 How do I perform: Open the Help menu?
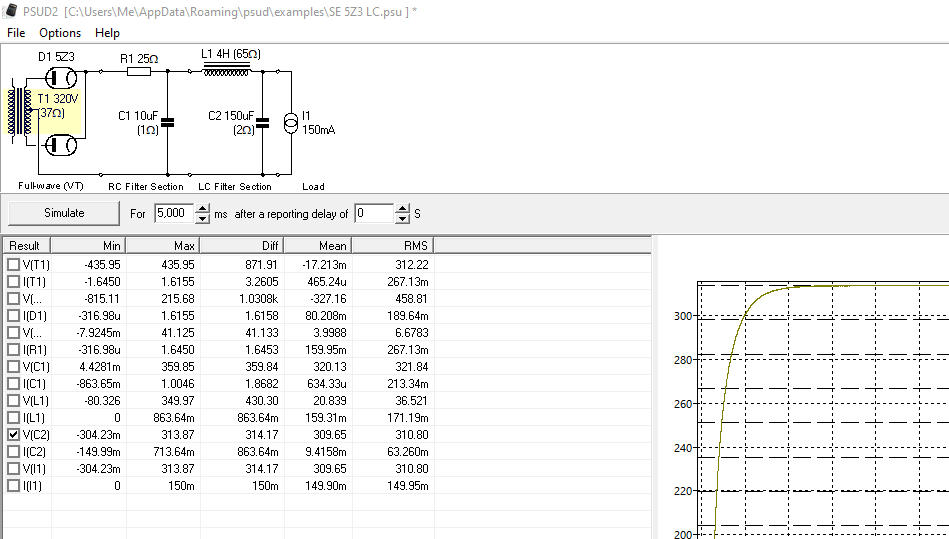(107, 33)
